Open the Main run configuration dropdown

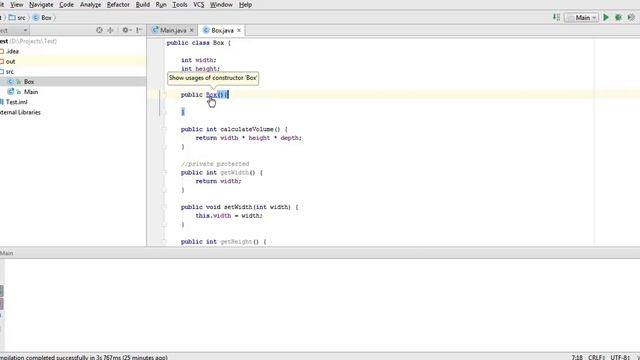582,18
